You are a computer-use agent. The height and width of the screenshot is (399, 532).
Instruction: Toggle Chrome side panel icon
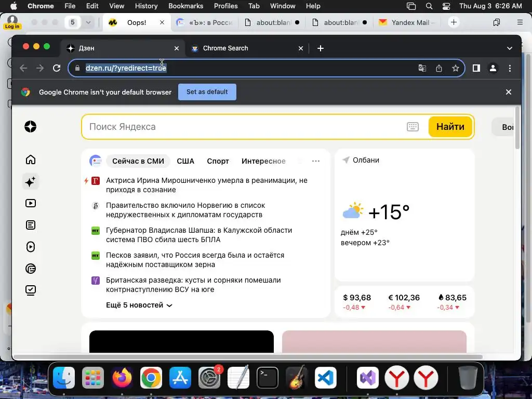coord(476,68)
